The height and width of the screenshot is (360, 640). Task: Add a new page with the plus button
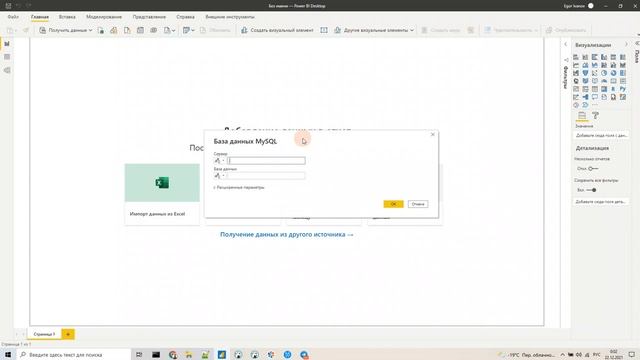click(68, 334)
